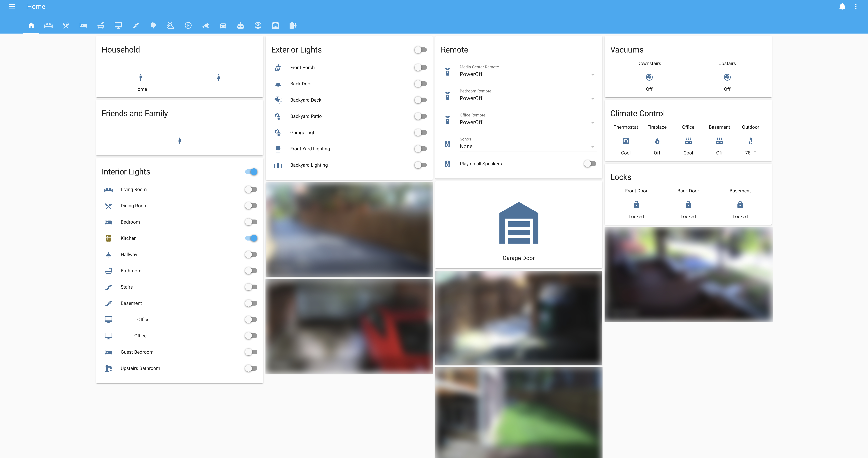Image resolution: width=868 pixels, height=458 pixels.
Task: Open the Office Remote dropdown
Action: pyautogui.click(x=528, y=122)
